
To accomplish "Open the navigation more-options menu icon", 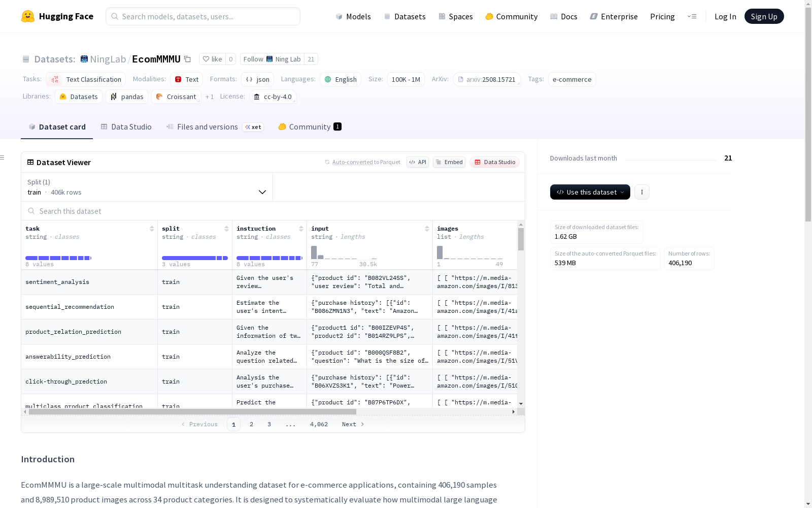I will pos(692,16).
